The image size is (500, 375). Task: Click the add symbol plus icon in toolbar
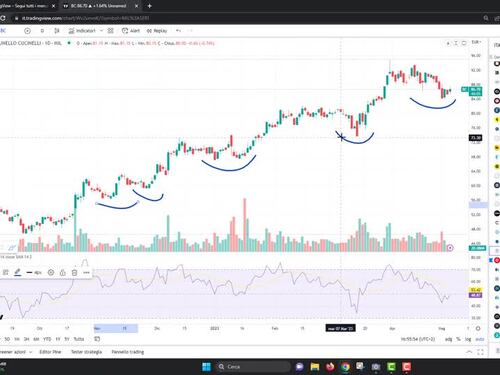(27, 31)
